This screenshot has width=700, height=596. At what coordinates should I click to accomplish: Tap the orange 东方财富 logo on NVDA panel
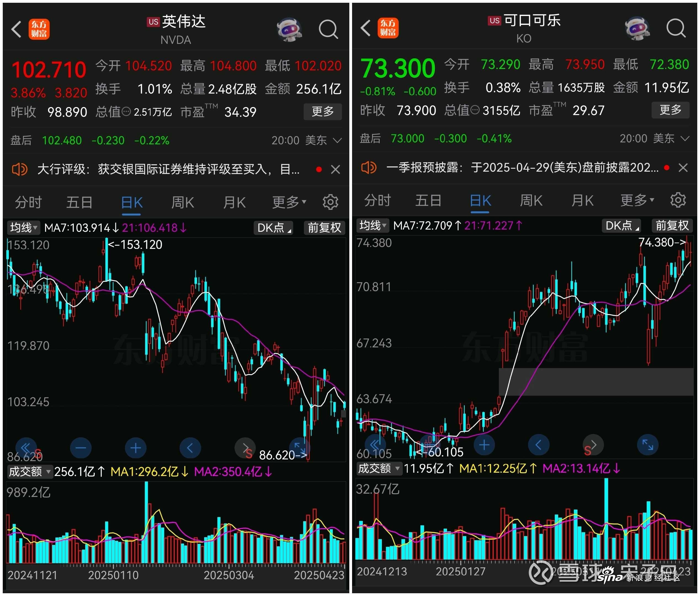click(x=39, y=29)
